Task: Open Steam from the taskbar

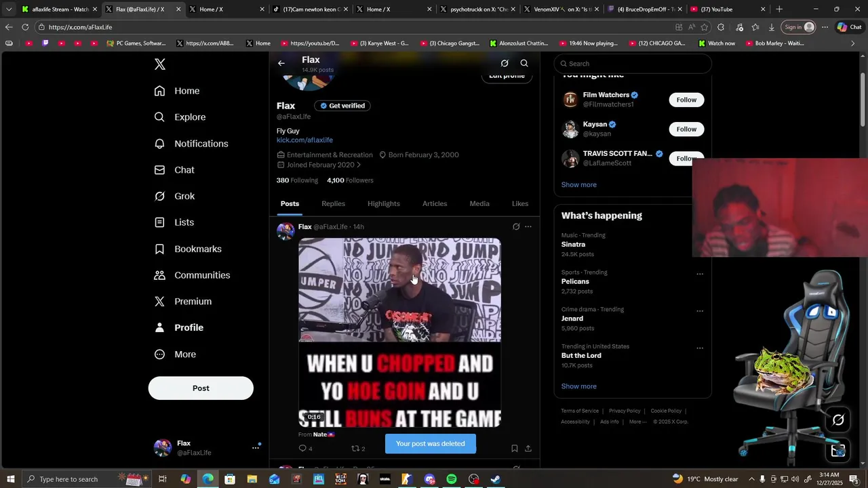Action: [496, 479]
